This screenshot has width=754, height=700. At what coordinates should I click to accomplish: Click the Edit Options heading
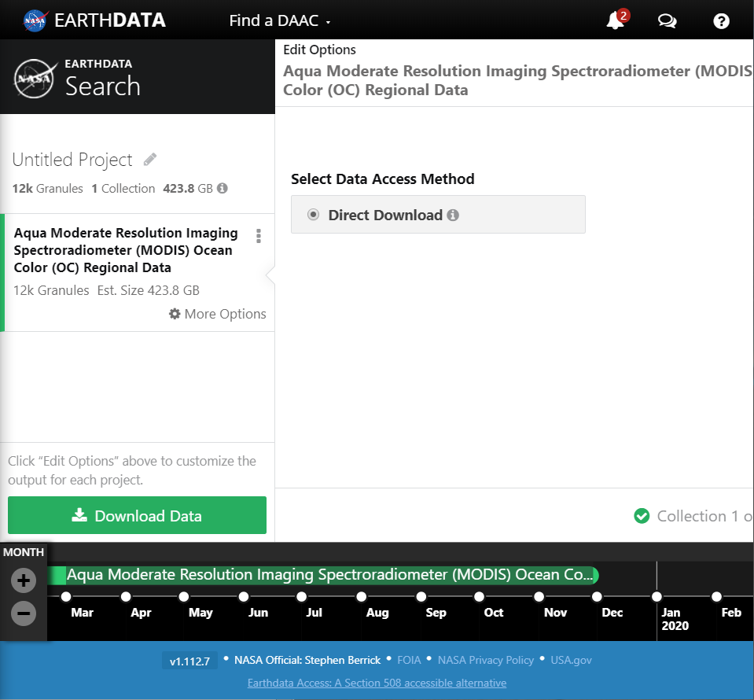319,50
